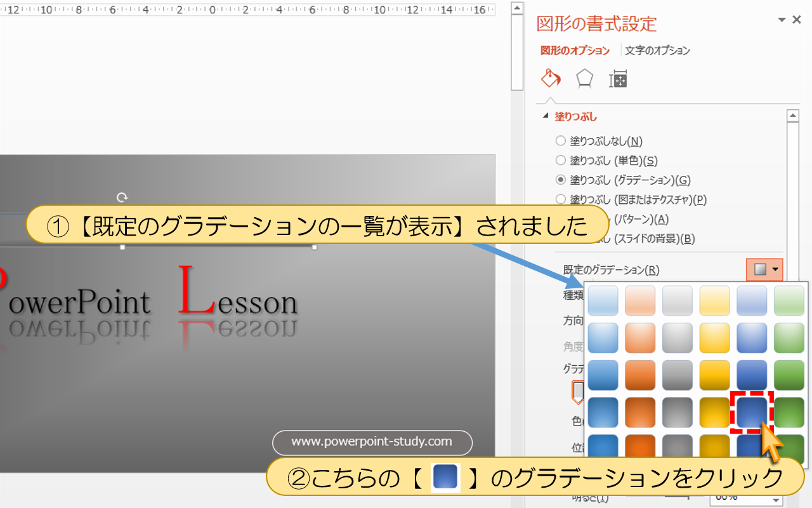Switch to 文字のオプション tab

tap(657, 51)
